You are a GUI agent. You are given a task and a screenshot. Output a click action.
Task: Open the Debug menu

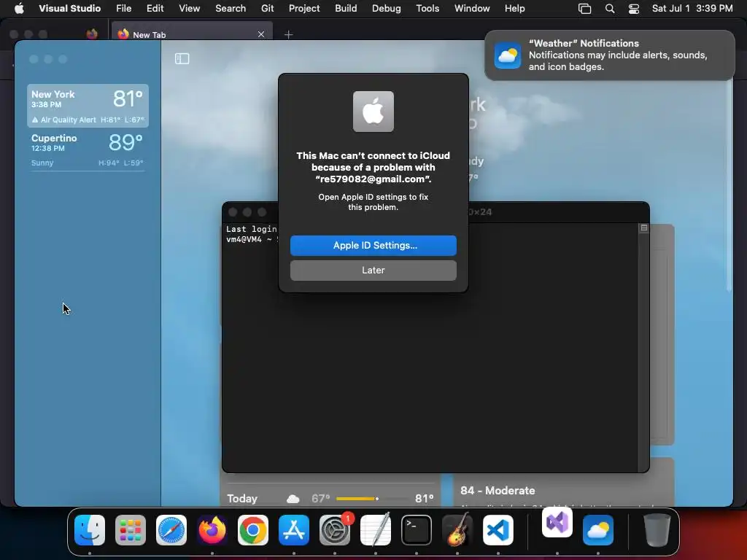(387, 8)
